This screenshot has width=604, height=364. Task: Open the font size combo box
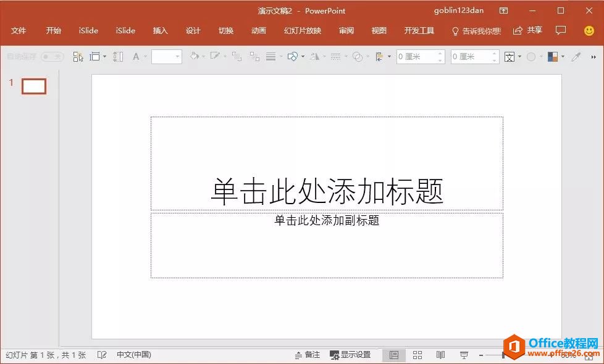point(166,57)
